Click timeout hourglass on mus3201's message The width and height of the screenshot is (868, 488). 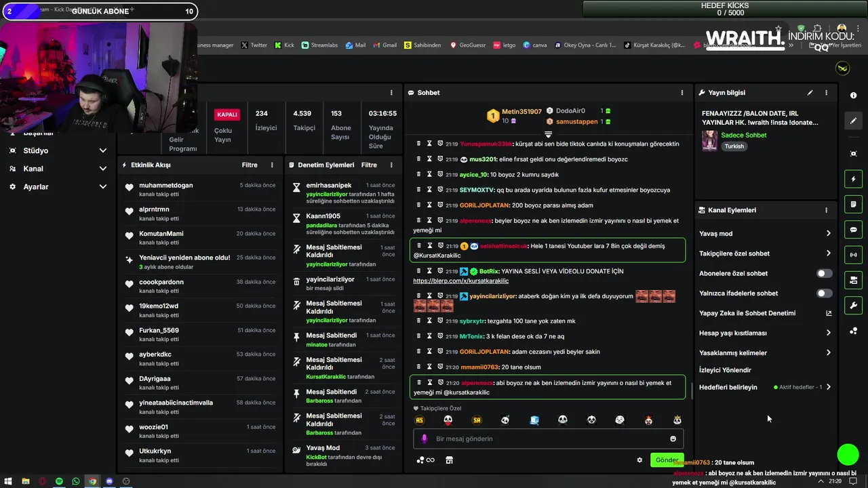tap(429, 159)
